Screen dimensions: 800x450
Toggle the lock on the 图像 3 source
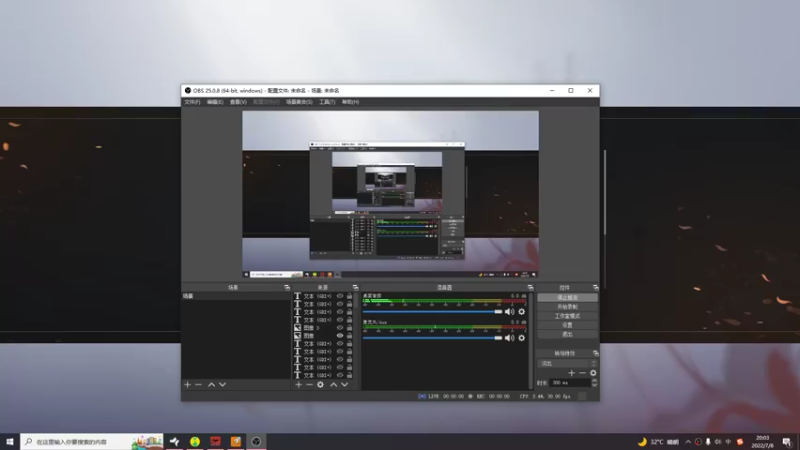pyautogui.click(x=349, y=328)
